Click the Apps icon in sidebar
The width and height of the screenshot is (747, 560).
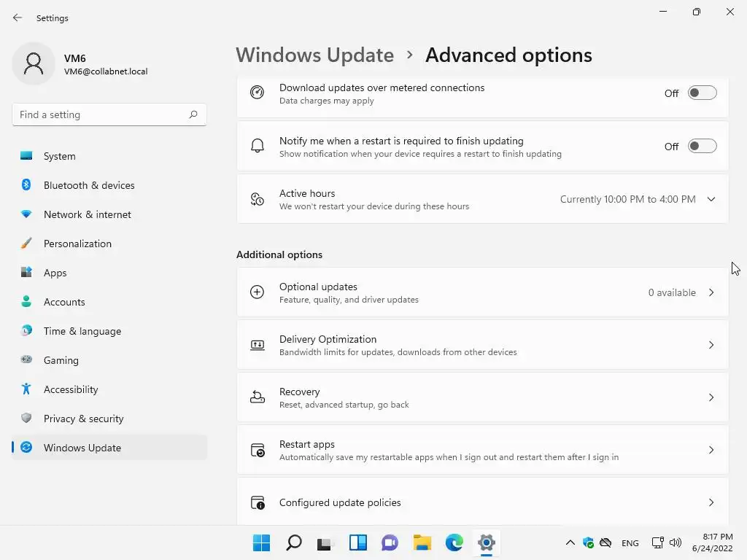26,273
